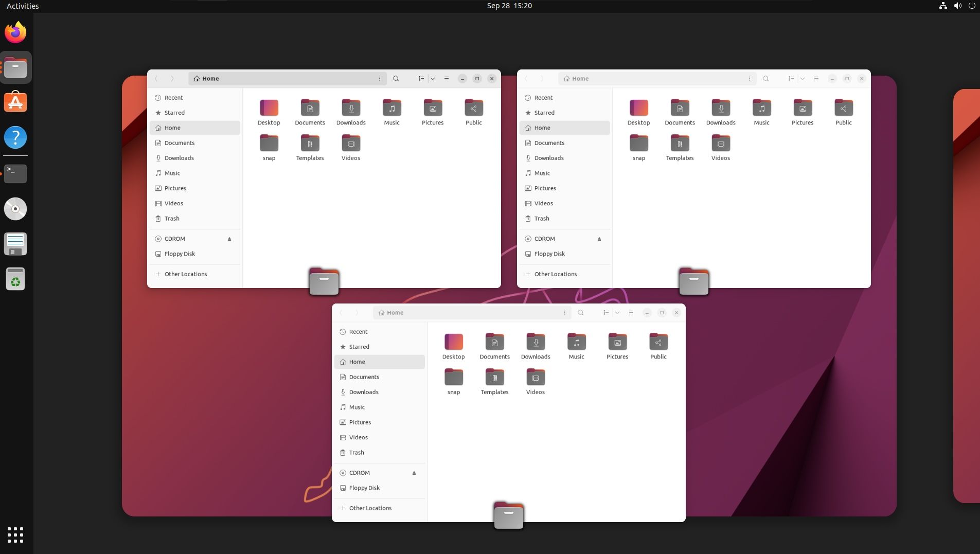Eject the CDROM from the bottom window sidebar

(414, 472)
